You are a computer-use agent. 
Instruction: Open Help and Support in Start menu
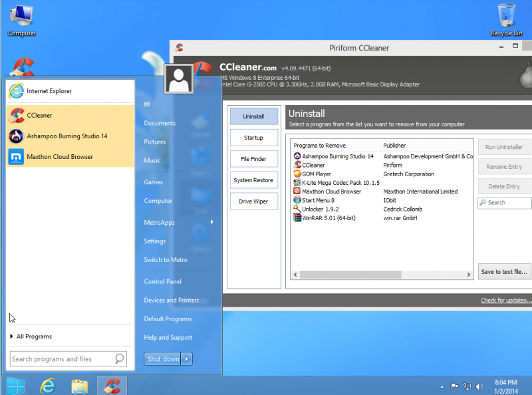coord(168,338)
